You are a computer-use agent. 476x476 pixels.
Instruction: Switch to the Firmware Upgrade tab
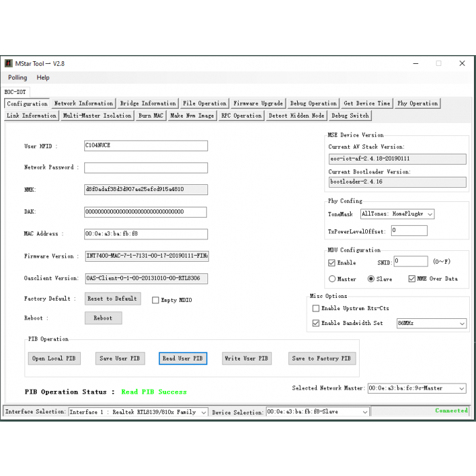[258, 103]
